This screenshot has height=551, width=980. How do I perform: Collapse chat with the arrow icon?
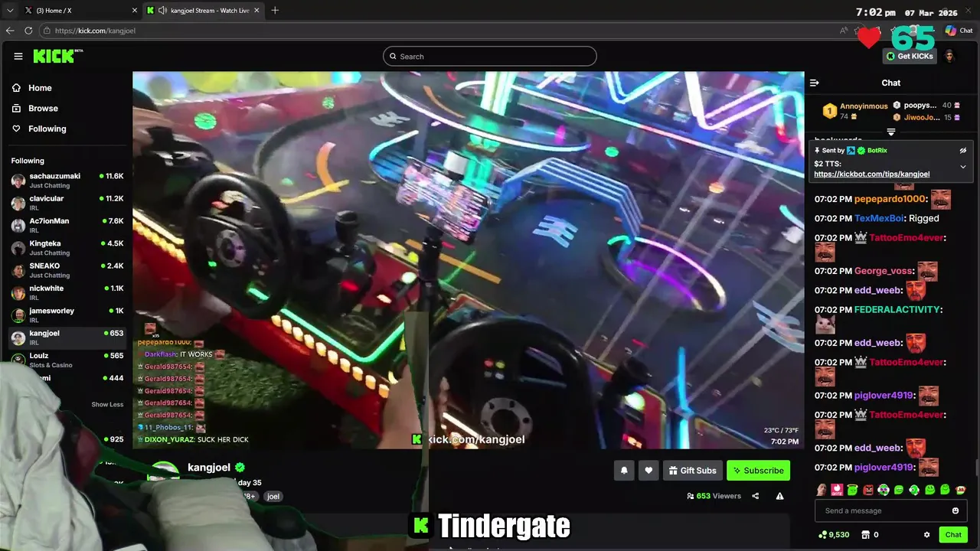point(815,83)
